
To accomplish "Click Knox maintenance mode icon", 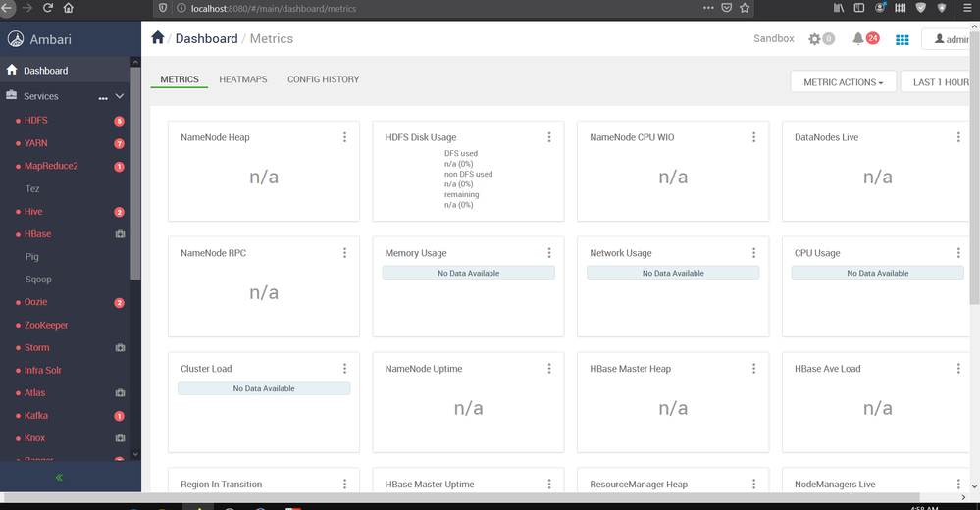I will coord(120,438).
